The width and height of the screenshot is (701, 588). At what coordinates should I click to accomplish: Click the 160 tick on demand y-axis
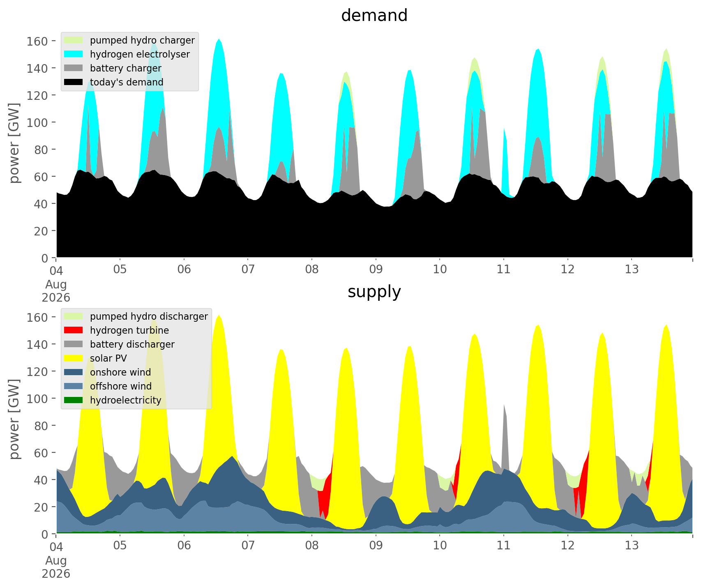click(x=37, y=41)
